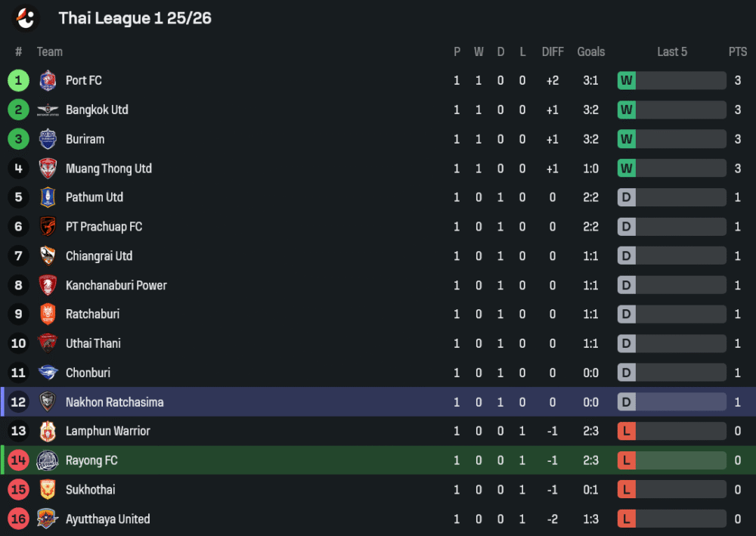Click the Bangkok Utd wings crest
756x536 pixels.
click(x=48, y=110)
